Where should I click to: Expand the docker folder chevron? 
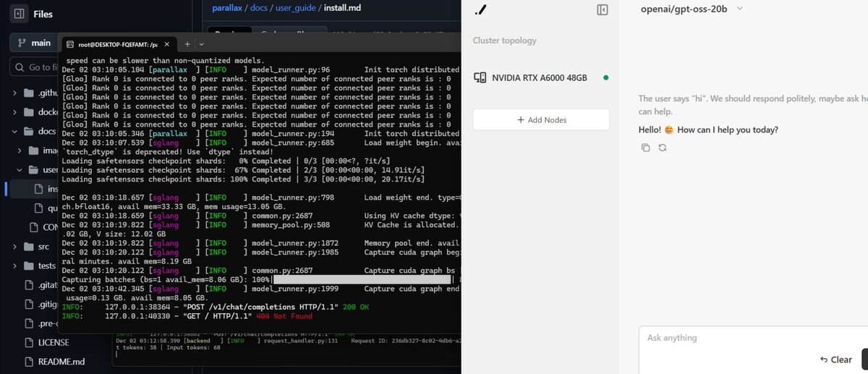pos(14,112)
